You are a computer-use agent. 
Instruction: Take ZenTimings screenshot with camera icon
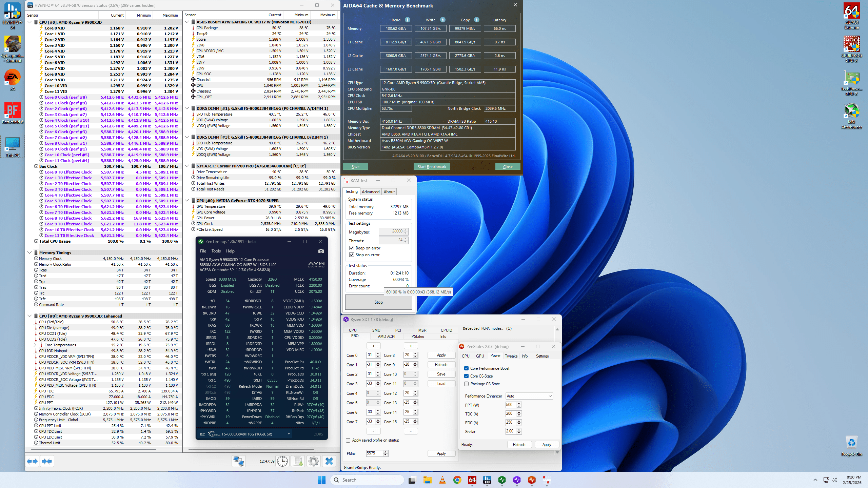point(321,251)
